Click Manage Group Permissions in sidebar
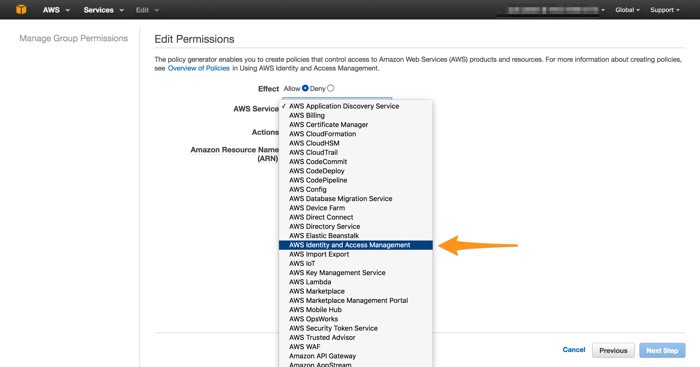The width and height of the screenshot is (700, 367). point(74,38)
